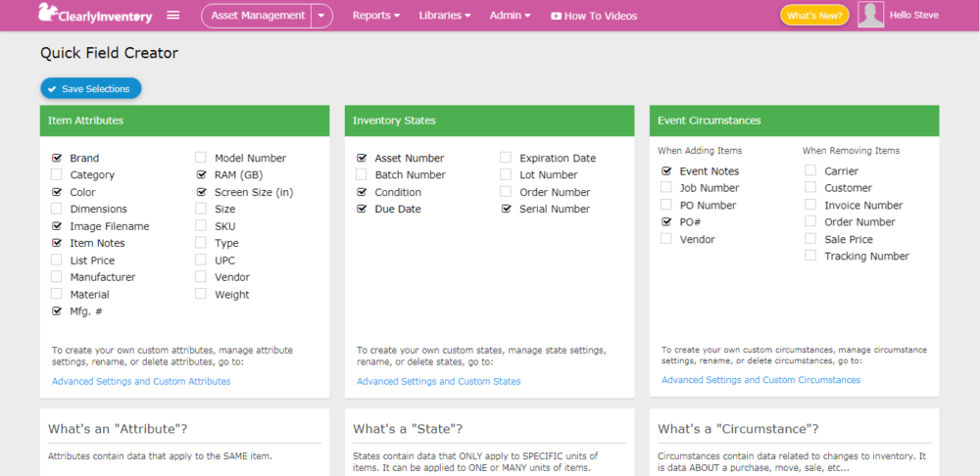This screenshot has height=476, width=980.
Task: Open Advanced Settings and Custom Circumstances link
Action: (x=761, y=380)
